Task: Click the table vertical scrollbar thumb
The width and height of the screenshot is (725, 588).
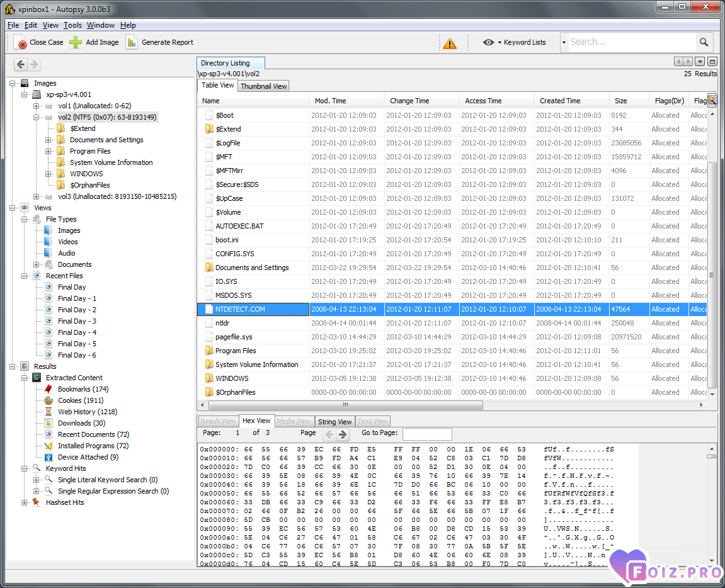Action: 712,274
